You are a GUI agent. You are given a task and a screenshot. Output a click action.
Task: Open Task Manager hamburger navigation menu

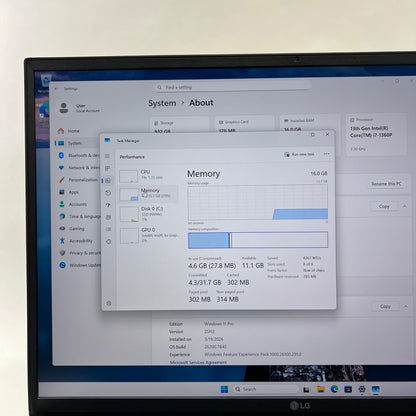tap(107, 156)
